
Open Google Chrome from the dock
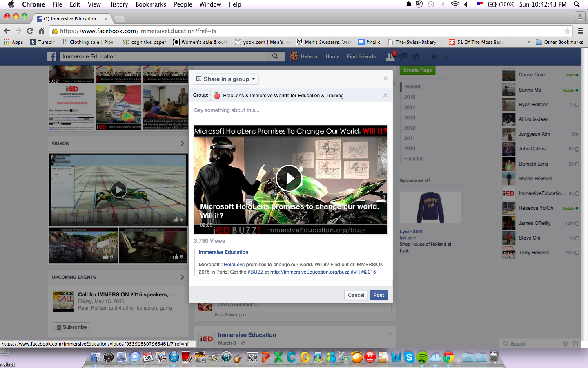pyautogui.click(x=448, y=357)
